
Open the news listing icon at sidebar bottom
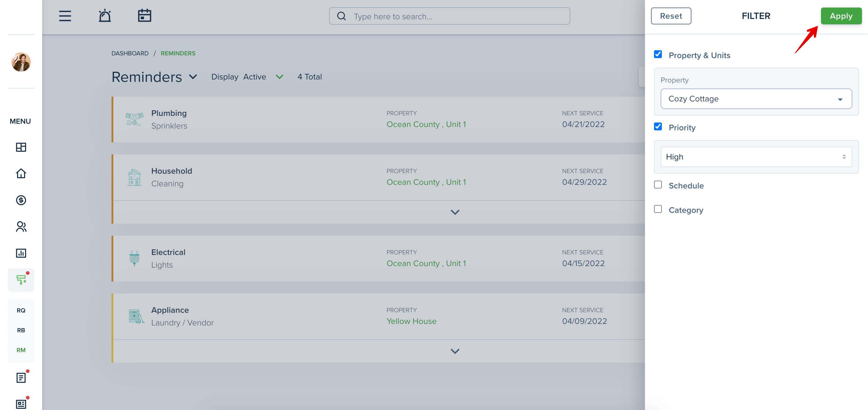(x=21, y=404)
